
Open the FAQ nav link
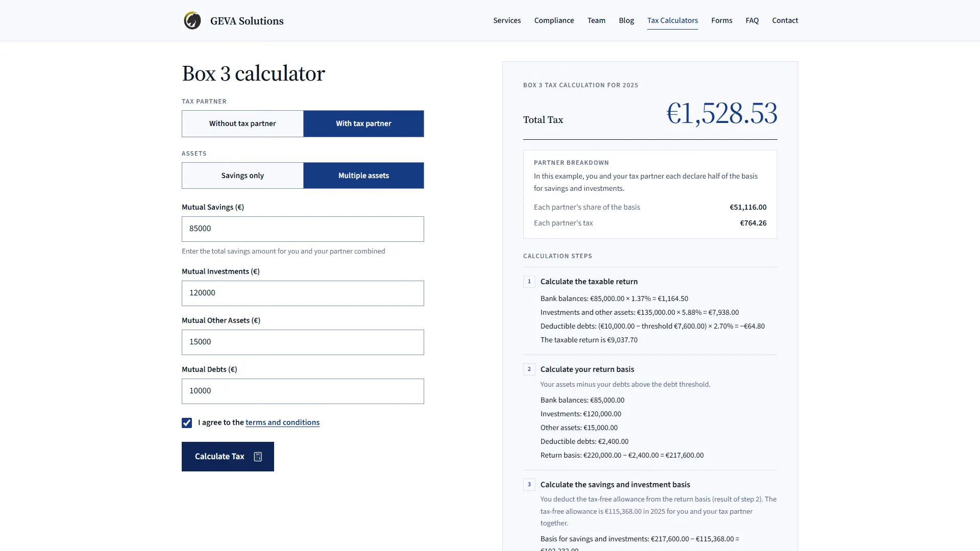752,20
